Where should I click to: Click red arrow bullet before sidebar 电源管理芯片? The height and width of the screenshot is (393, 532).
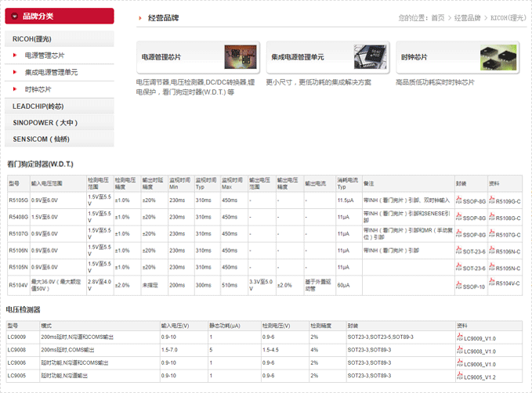[x=15, y=55]
